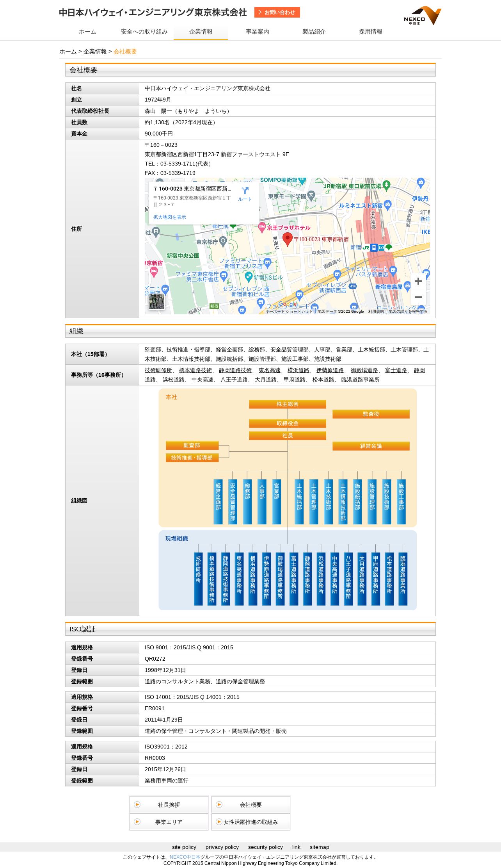Open the sitemap footer link
Screen dimensions: 501x868
click(x=320, y=847)
